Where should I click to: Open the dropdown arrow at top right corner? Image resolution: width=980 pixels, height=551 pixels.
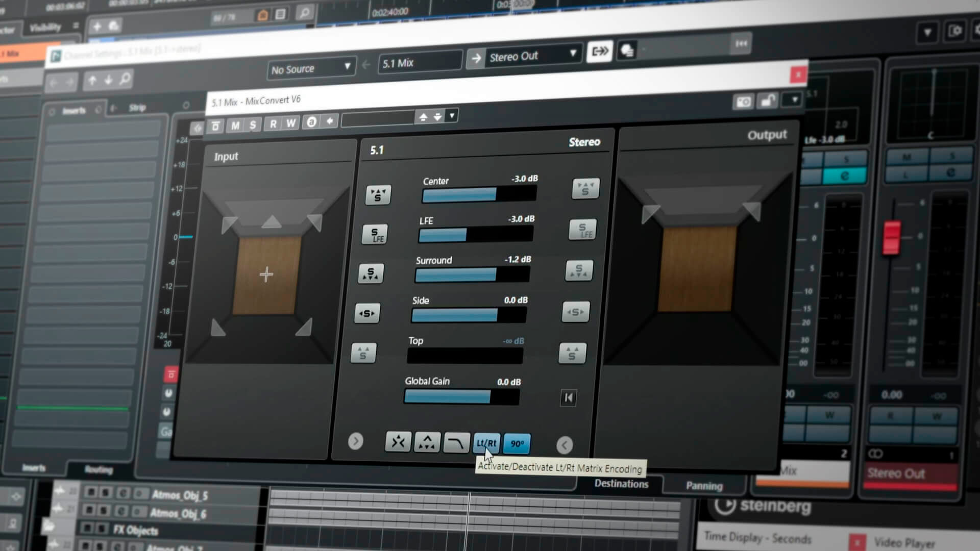pos(927,33)
